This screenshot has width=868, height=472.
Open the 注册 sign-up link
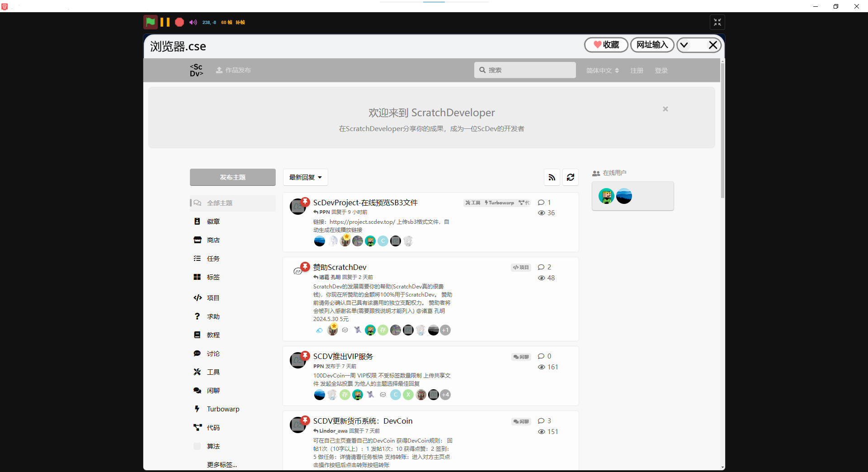click(x=637, y=71)
